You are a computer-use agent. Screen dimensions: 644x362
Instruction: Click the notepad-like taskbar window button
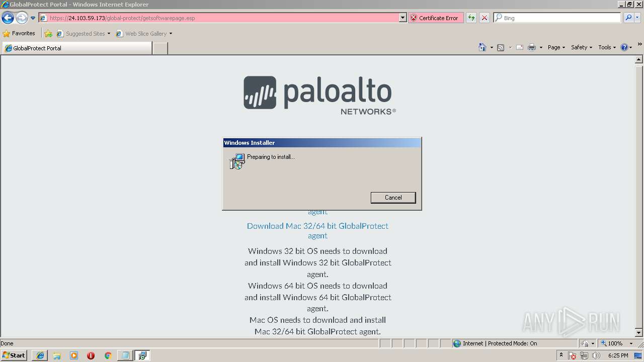coord(125,355)
